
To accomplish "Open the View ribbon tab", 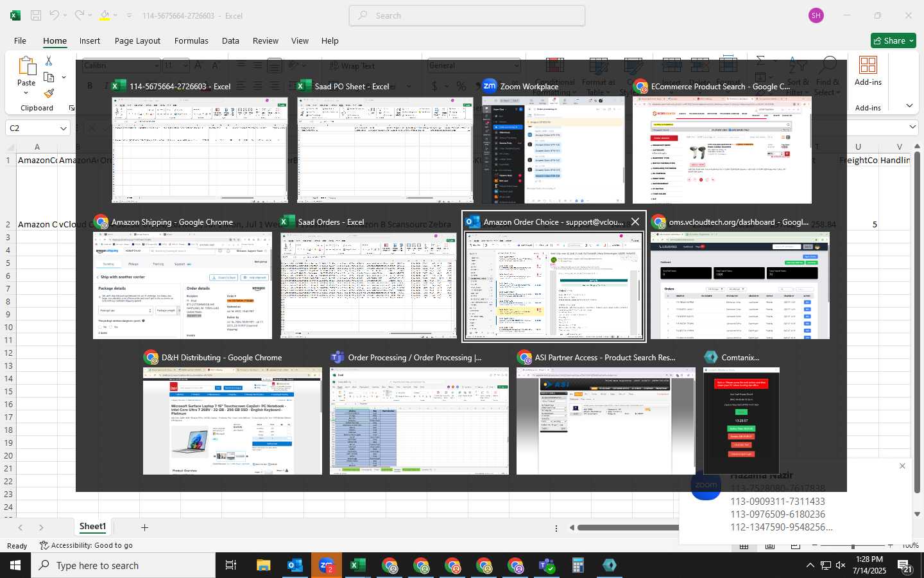I will [300, 40].
